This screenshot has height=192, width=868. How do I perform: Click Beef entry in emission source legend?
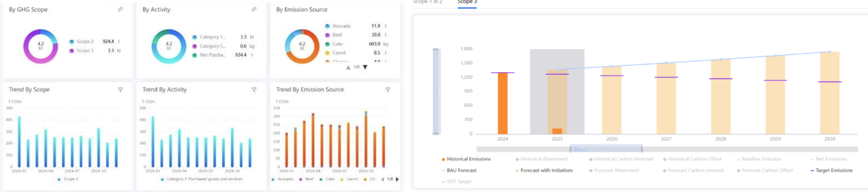pyautogui.click(x=337, y=35)
